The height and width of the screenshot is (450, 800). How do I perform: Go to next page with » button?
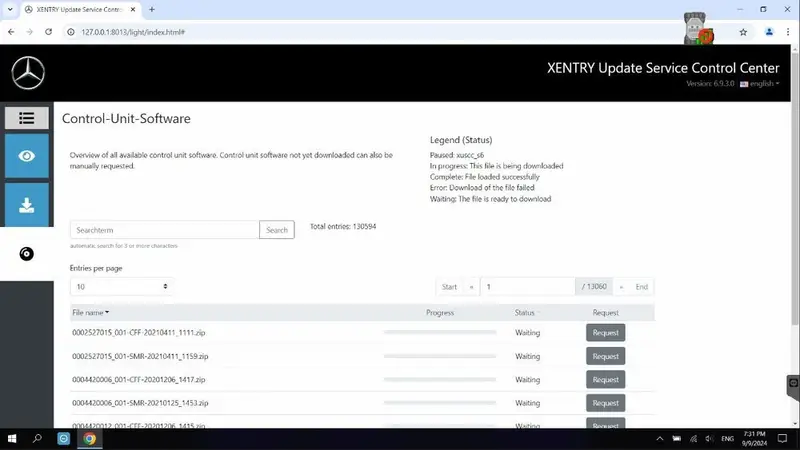621,287
